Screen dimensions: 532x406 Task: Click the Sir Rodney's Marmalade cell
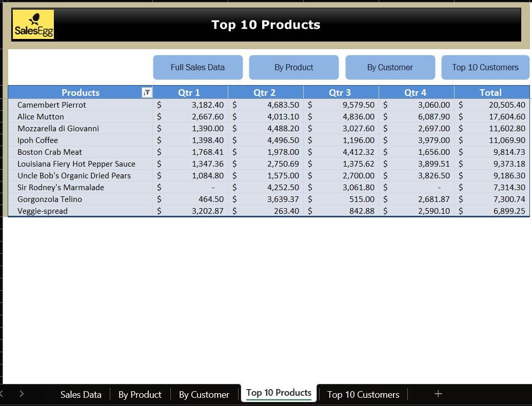point(61,187)
